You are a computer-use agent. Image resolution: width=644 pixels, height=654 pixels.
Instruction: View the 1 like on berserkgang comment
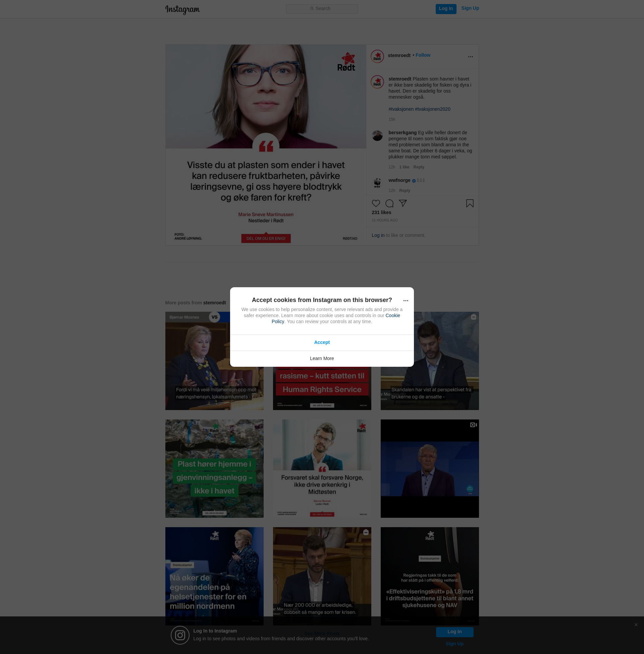click(404, 167)
